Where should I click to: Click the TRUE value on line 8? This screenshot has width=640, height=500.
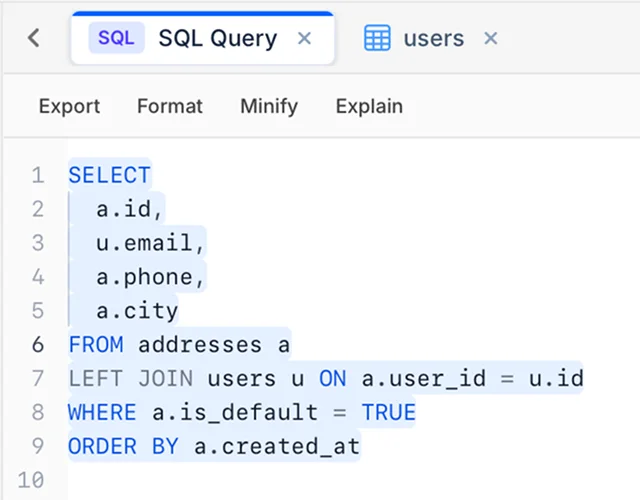[x=389, y=413]
